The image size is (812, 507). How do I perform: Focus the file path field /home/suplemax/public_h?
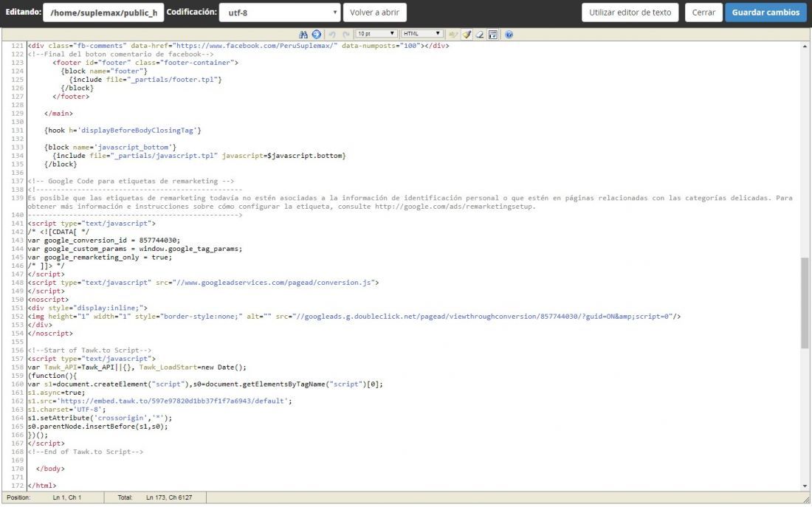coord(103,13)
